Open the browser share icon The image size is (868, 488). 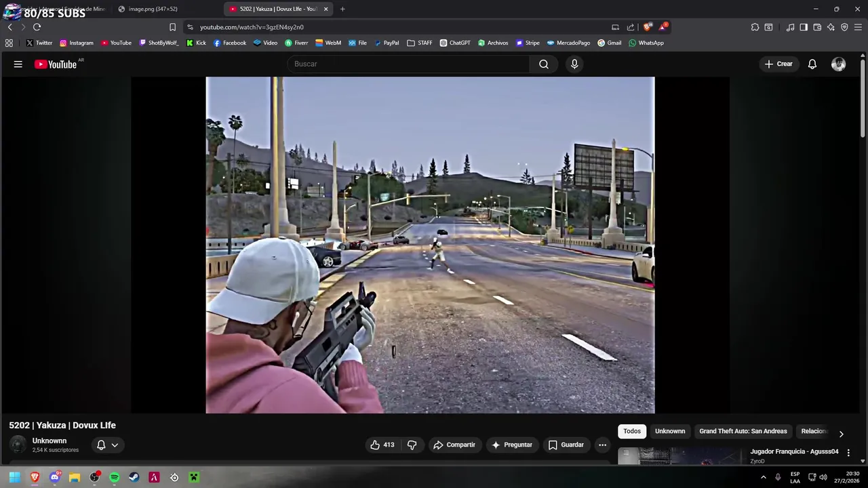[x=631, y=27]
